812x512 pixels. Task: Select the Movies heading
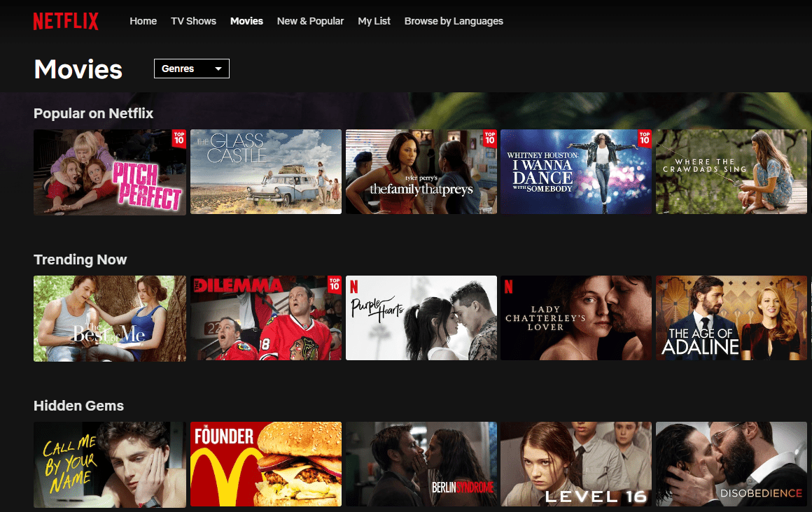[x=78, y=69]
